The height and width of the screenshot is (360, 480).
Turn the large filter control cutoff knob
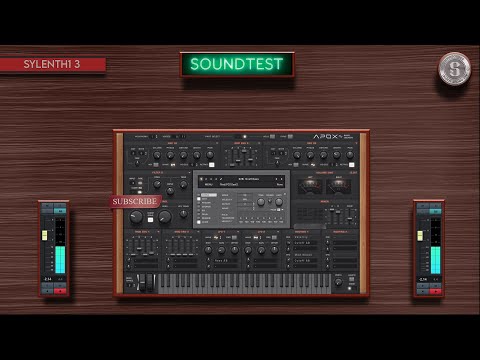136,217
